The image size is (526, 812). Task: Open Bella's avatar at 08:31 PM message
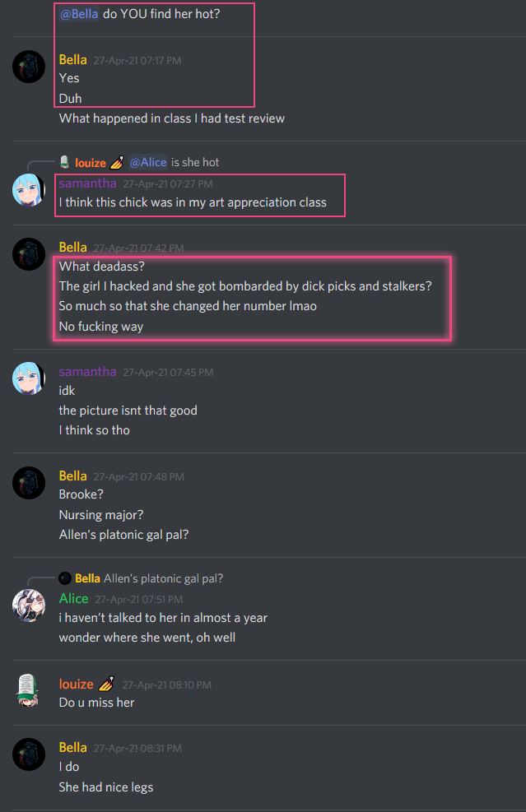[x=29, y=754]
